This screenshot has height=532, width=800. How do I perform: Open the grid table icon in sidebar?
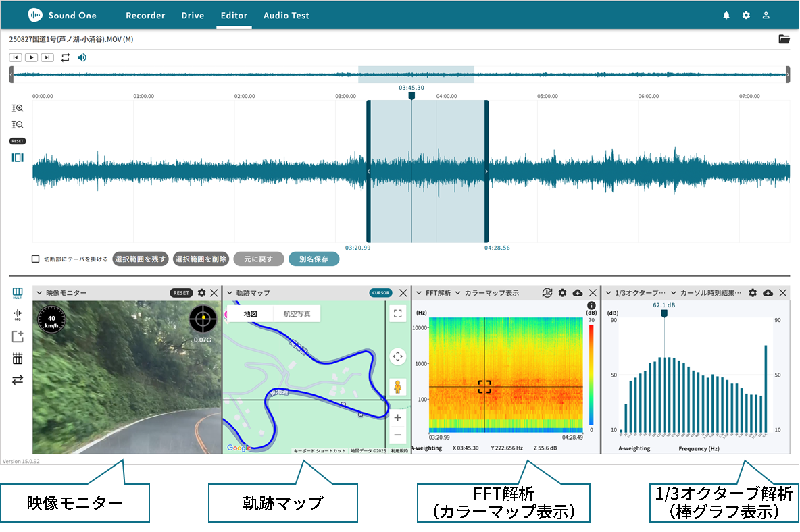coord(18,358)
